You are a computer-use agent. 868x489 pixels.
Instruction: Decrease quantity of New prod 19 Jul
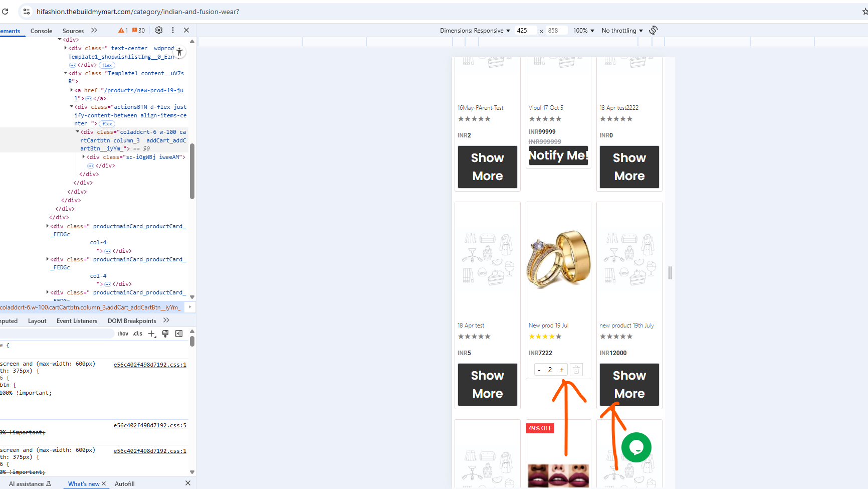point(539,370)
